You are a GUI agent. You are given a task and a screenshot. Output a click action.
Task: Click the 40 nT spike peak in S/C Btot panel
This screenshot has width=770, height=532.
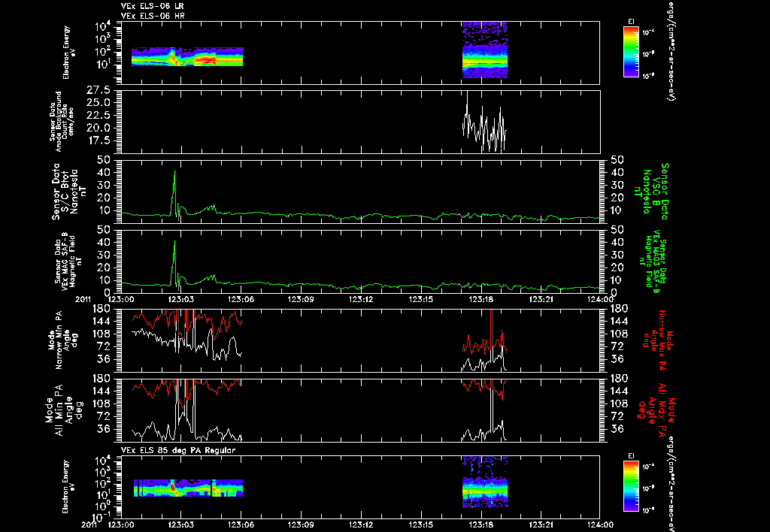click(174, 172)
